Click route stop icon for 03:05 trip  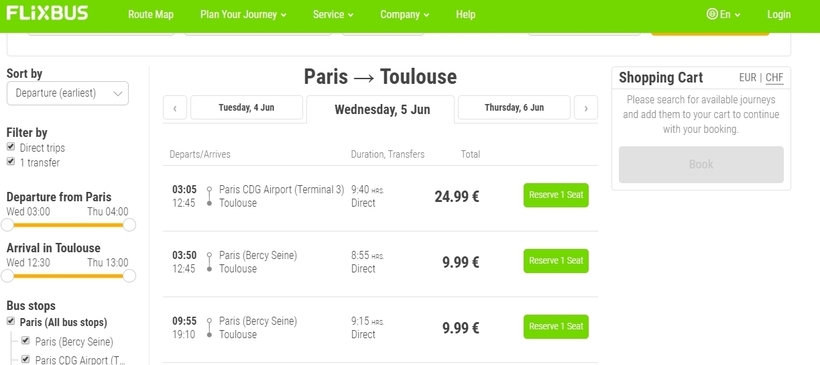click(209, 196)
